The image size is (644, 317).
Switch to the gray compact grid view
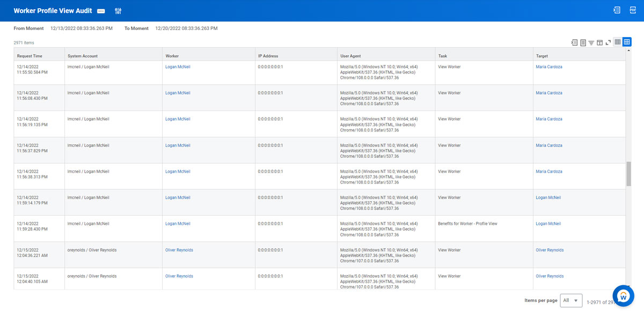coord(618,42)
